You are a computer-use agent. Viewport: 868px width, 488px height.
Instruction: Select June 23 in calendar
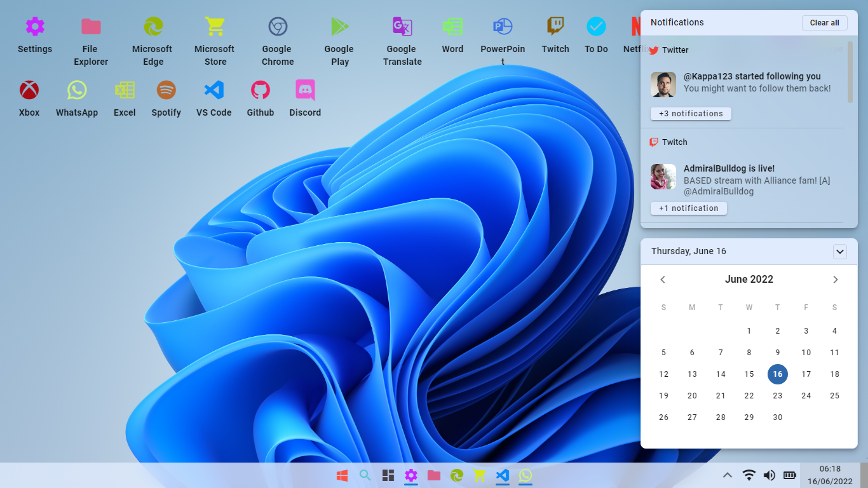[778, 396]
